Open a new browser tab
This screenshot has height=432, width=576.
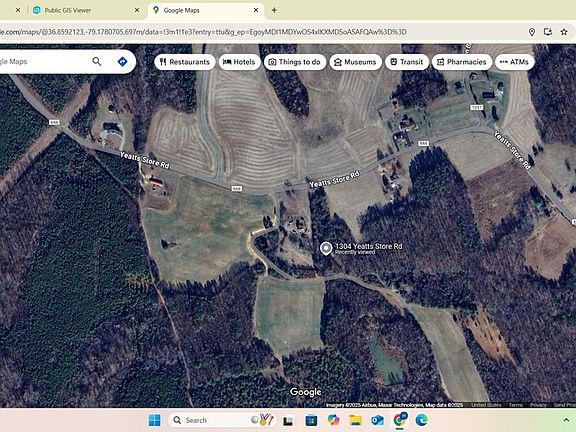274,10
